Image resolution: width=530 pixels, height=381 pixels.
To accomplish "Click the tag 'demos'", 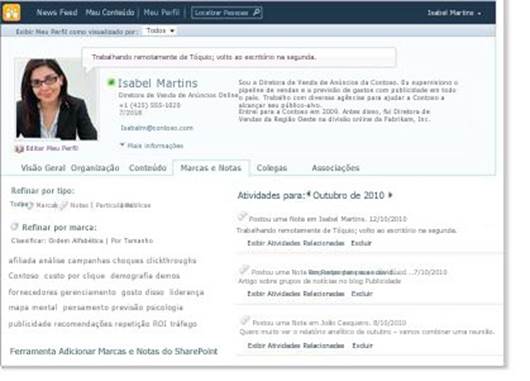I will [x=168, y=276].
